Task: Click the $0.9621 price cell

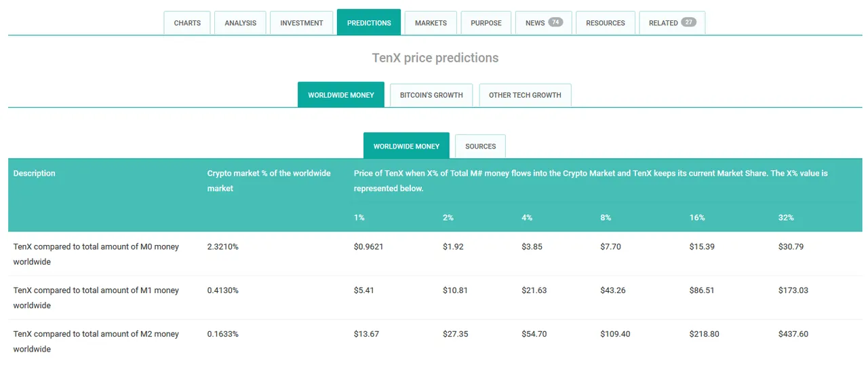Action: 368,246
